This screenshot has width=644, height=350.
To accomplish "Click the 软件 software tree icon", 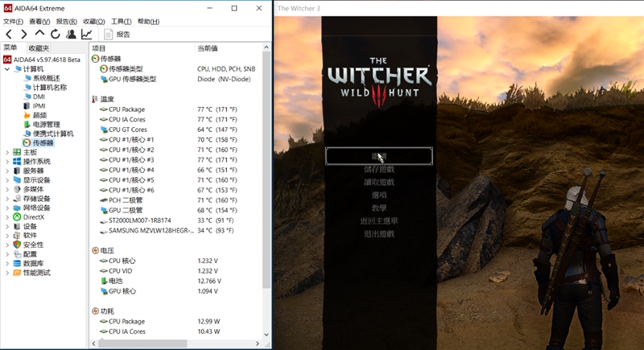I will pos(17,236).
